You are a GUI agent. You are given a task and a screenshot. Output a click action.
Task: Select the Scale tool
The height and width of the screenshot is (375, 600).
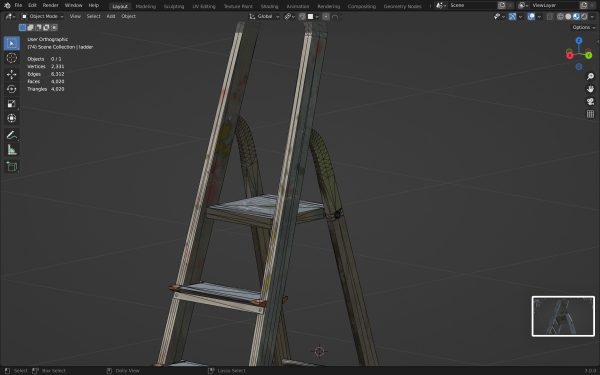[11, 104]
